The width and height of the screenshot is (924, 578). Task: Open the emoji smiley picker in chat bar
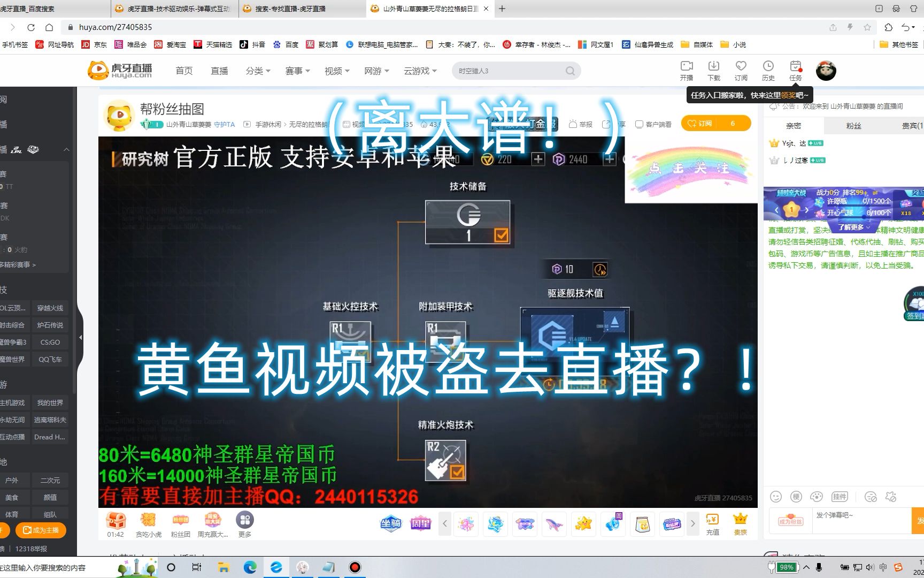pos(776,496)
